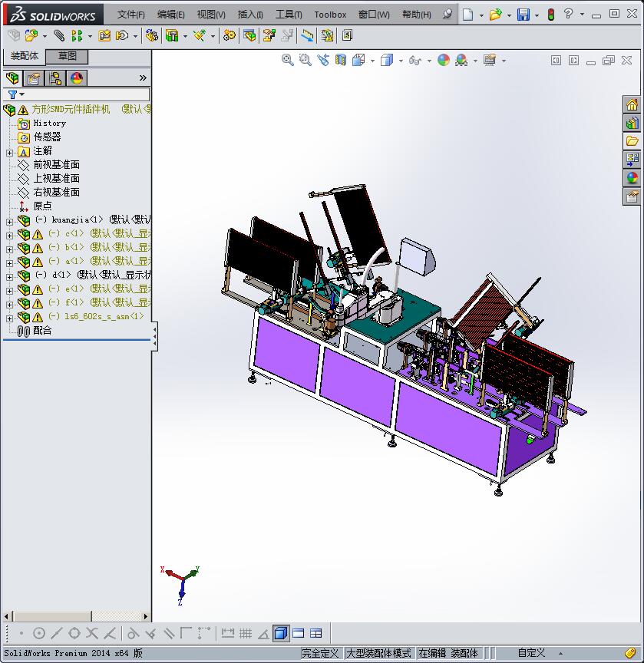Open Appearances and Scenes icon in task pane
The height and width of the screenshot is (663, 644).
pyautogui.click(x=632, y=178)
